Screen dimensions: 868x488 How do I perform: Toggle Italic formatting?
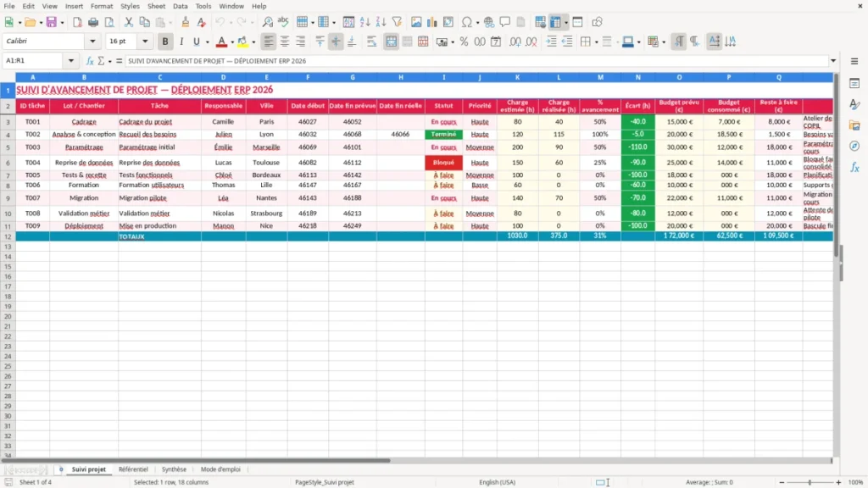point(181,42)
